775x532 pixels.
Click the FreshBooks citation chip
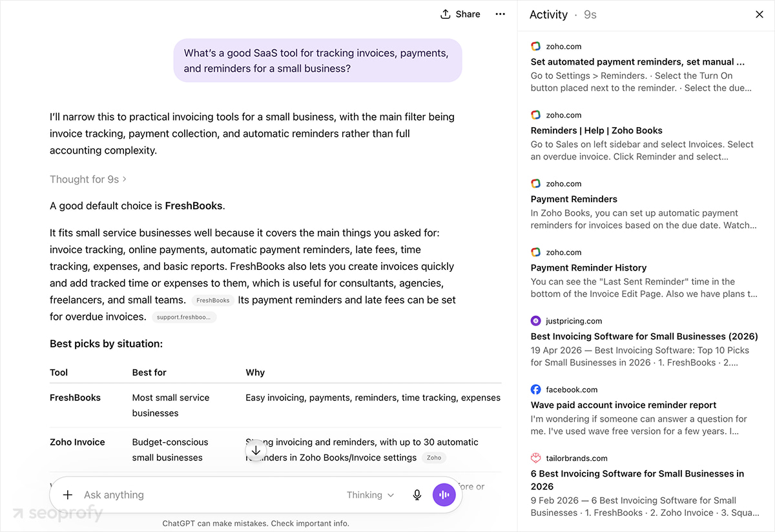tap(213, 300)
